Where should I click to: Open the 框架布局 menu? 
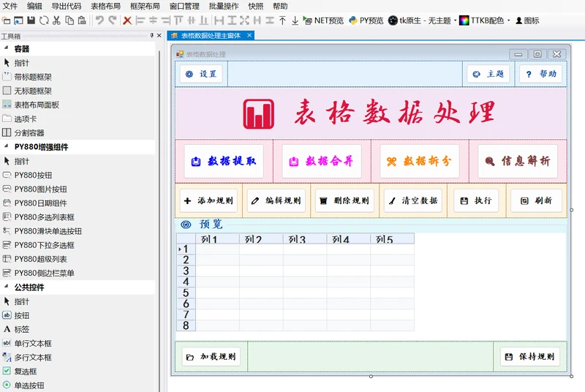point(145,6)
